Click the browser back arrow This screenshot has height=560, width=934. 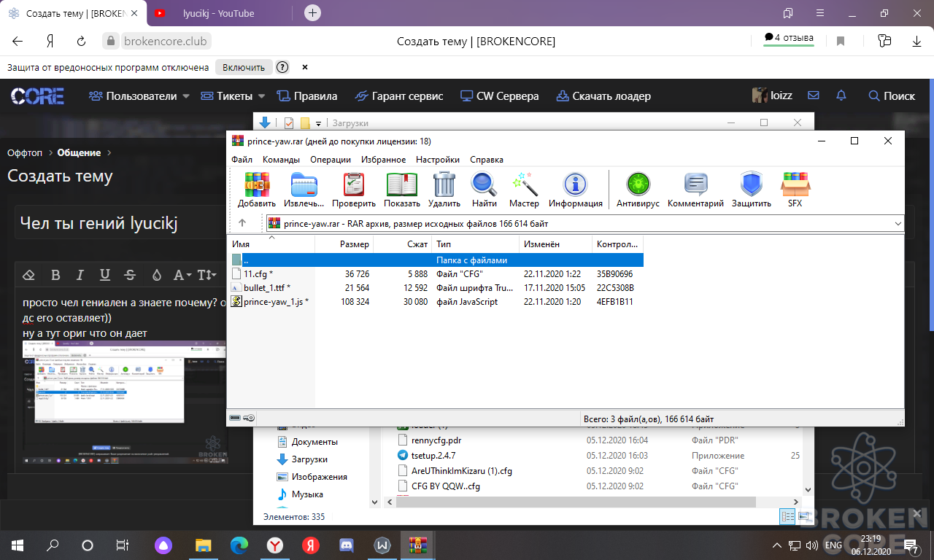coord(18,41)
